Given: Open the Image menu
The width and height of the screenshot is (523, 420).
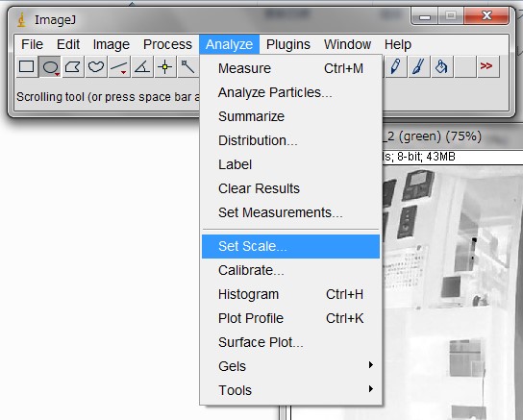Looking at the screenshot, I should point(112,44).
